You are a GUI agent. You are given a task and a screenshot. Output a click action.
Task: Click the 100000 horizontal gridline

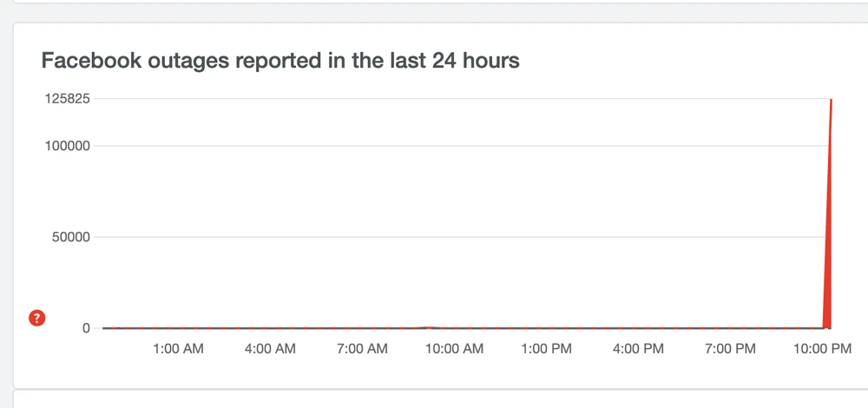click(434, 145)
